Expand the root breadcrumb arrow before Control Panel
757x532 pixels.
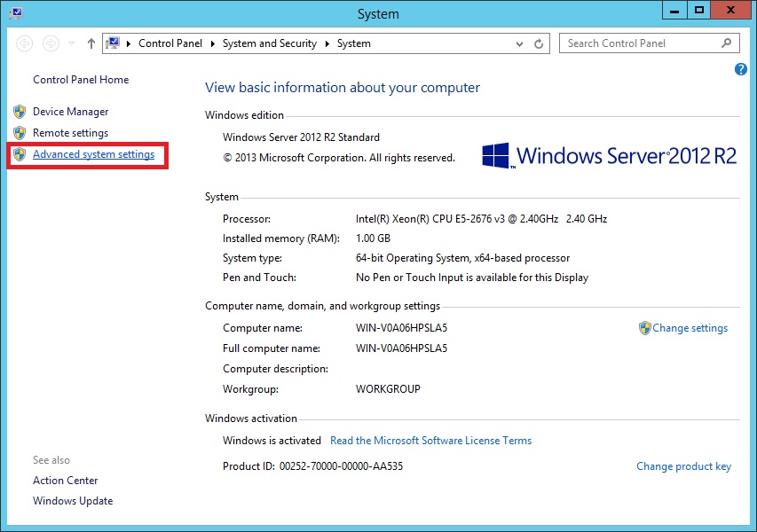(x=129, y=44)
